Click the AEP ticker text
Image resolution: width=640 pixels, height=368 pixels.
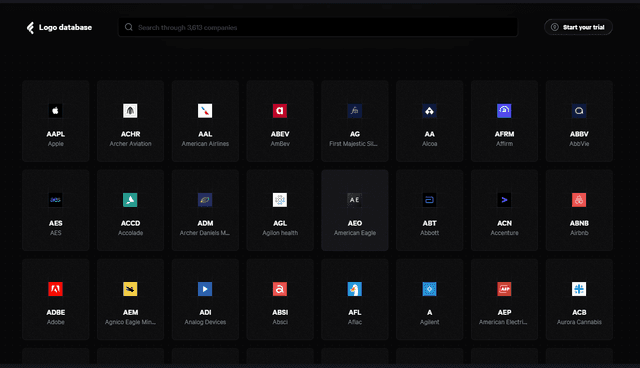(504, 313)
